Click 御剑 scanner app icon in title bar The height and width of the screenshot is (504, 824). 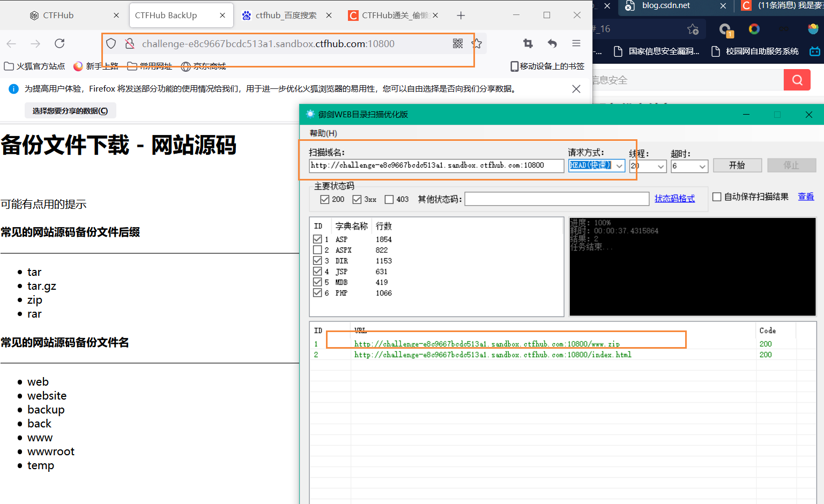310,114
